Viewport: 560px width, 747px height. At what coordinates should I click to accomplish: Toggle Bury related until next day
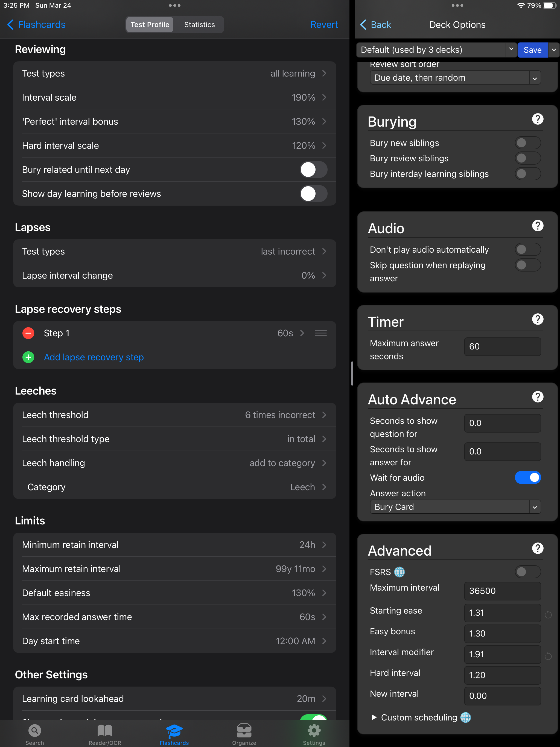coord(313,170)
